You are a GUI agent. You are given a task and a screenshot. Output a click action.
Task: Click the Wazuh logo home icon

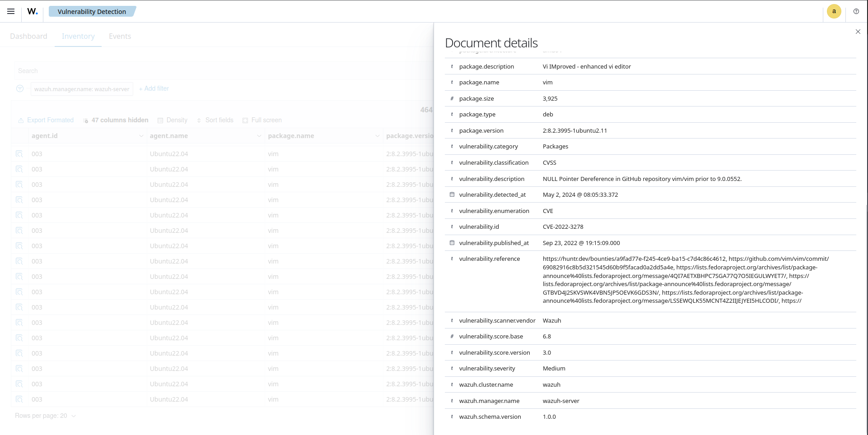click(x=33, y=11)
